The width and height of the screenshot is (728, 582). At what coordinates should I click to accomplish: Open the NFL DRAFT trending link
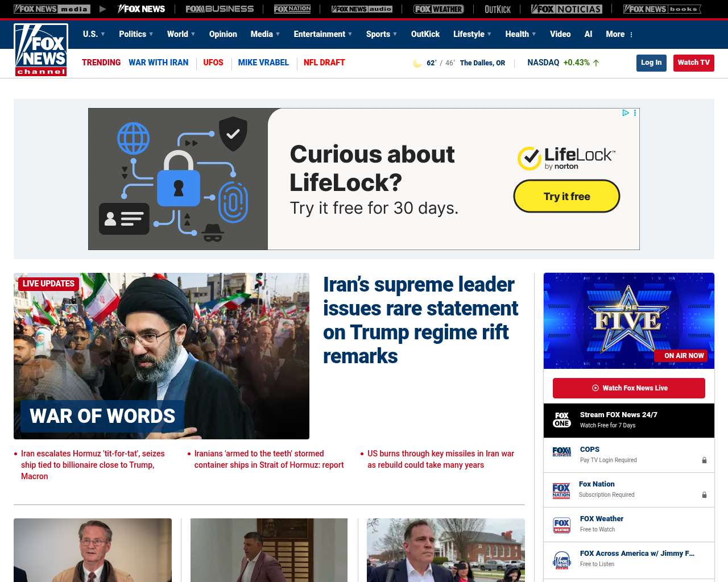click(x=324, y=63)
